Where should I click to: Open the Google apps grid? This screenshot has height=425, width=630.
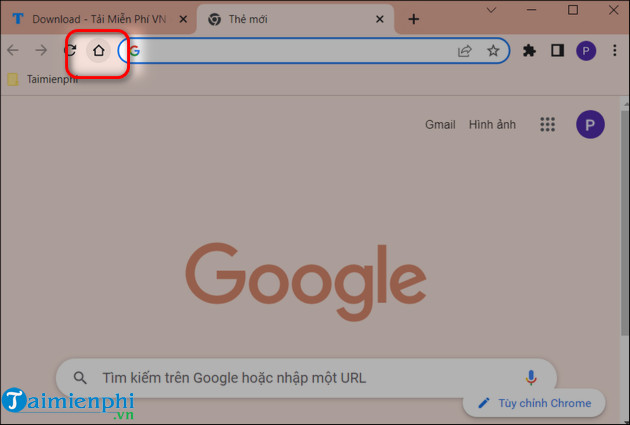pos(547,125)
